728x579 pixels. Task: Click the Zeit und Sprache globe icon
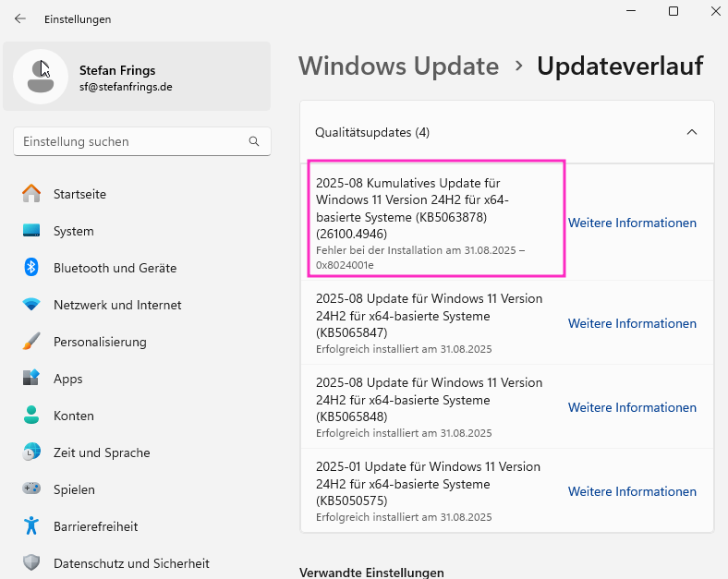31,452
